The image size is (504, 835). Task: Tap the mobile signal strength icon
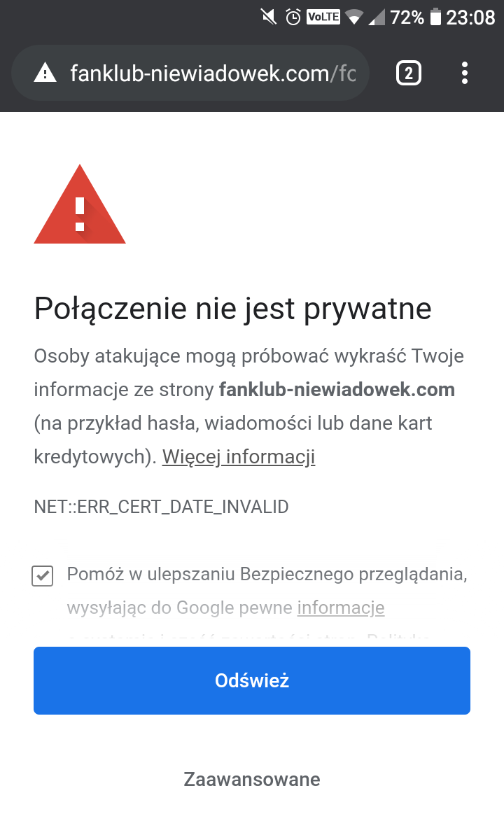point(377,17)
